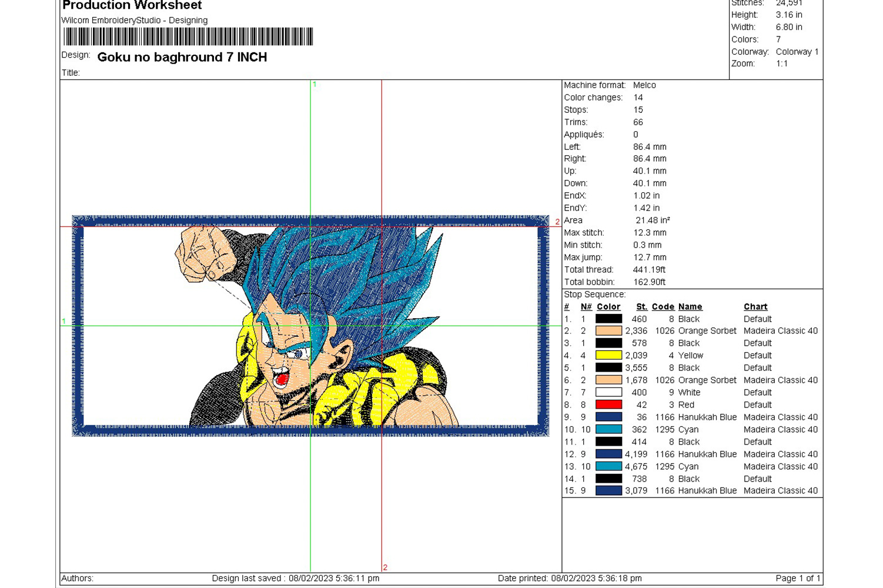
Task: Select the Max stitch value "12.3 mm"
Action: pyautogui.click(x=650, y=233)
